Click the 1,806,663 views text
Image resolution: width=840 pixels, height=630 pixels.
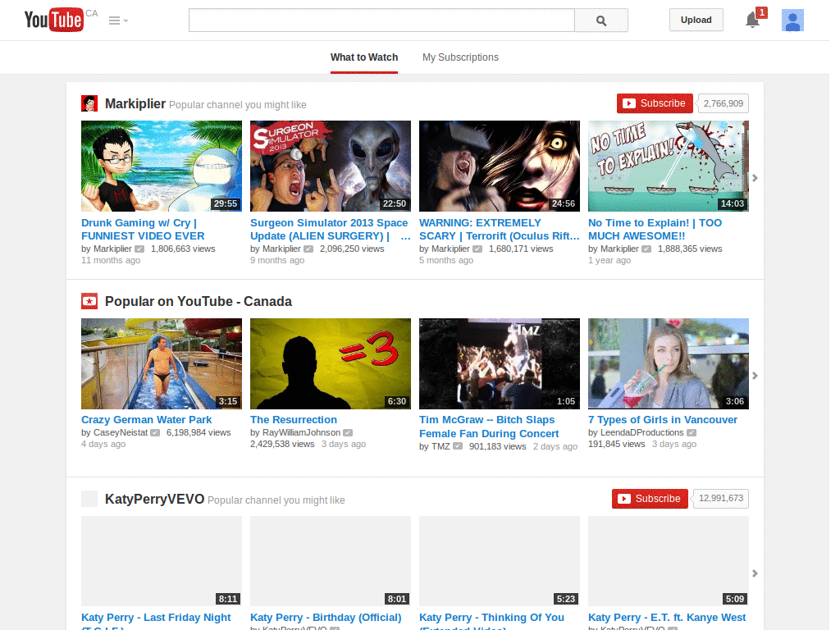(183, 249)
